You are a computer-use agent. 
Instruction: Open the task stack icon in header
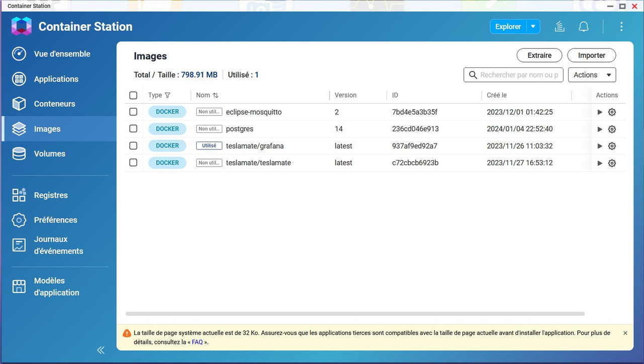click(559, 27)
